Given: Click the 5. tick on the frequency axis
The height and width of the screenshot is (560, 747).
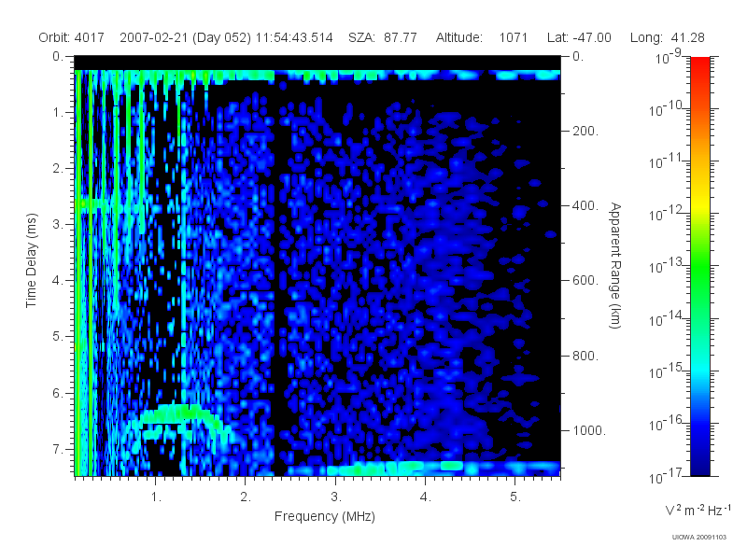Looking at the screenshot, I should tap(515, 497).
